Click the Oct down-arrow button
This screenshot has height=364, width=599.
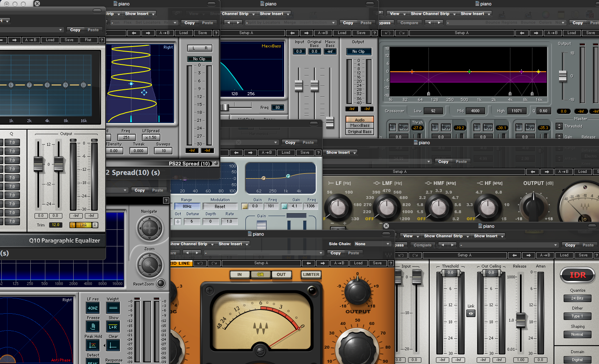click(x=178, y=221)
